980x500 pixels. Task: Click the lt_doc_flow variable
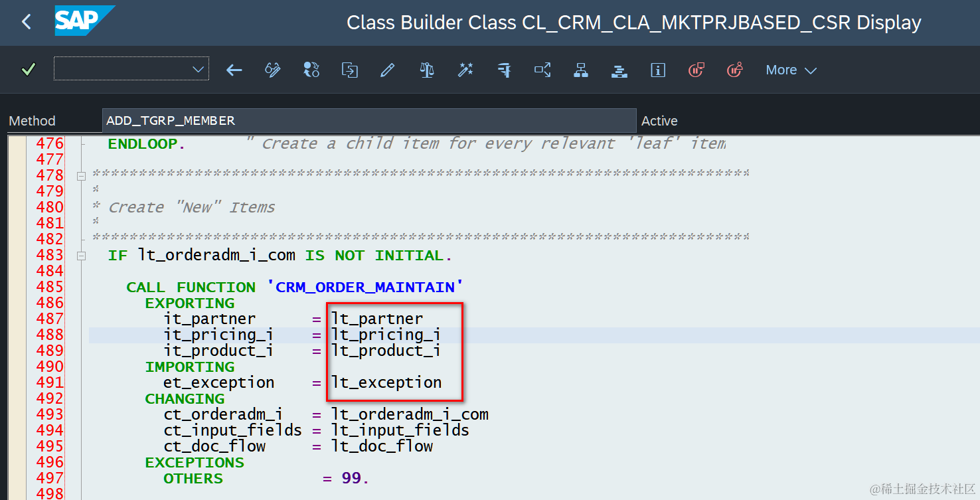[382, 447]
